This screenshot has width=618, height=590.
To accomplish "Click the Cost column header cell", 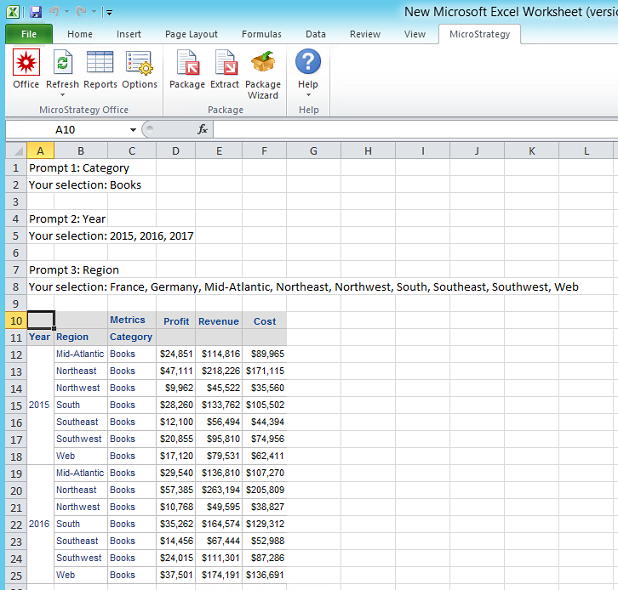I will (264, 321).
